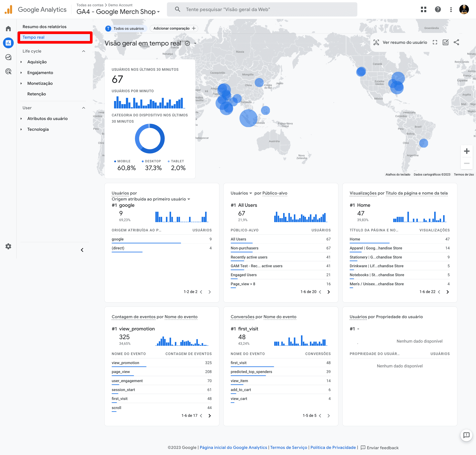This screenshot has height=455, width=476.
Task: Open the Usuários metric dropdown
Action: click(x=241, y=193)
